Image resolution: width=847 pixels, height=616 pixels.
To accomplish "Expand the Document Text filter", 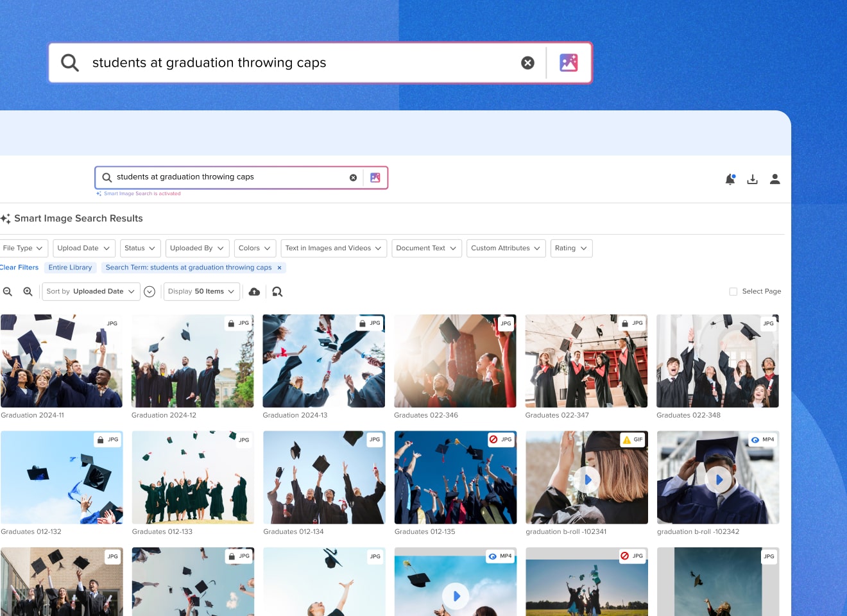I will click(427, 248).
